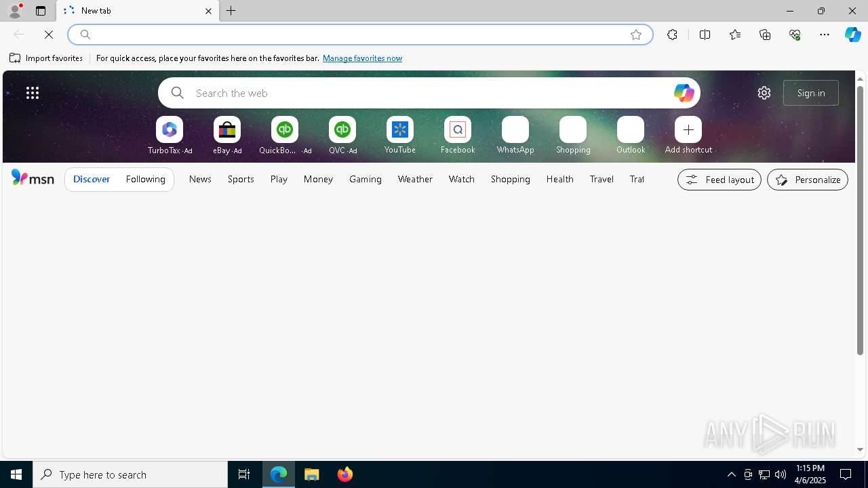Open File Explorer from the taskbar
The image size is (868, 488).
[312, 474]
